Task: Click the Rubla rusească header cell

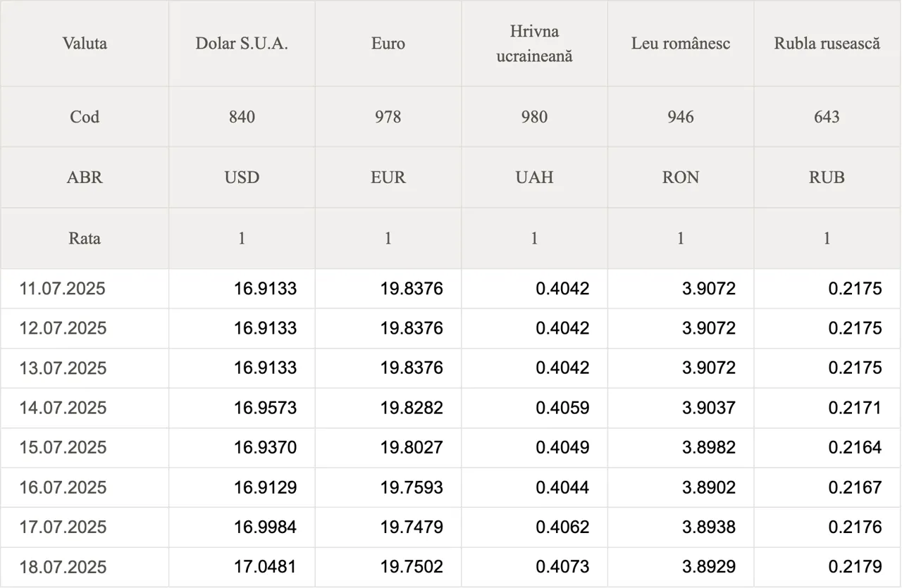Action: click(827, 44)
